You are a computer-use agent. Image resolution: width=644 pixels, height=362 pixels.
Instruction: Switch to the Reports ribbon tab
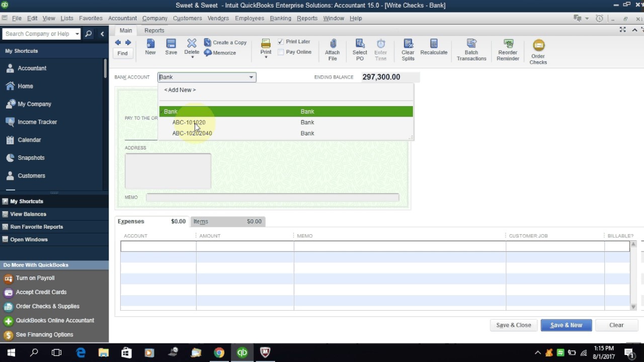tap(154, 31)
